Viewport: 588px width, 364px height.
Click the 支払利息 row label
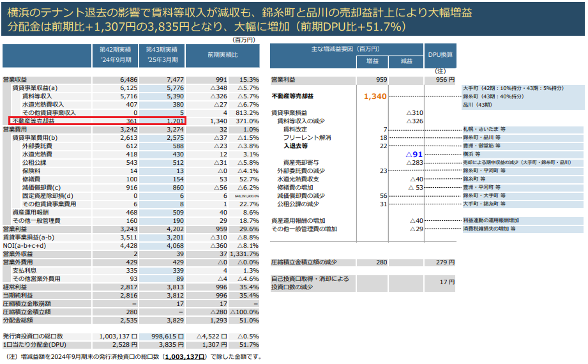point(24,270)
